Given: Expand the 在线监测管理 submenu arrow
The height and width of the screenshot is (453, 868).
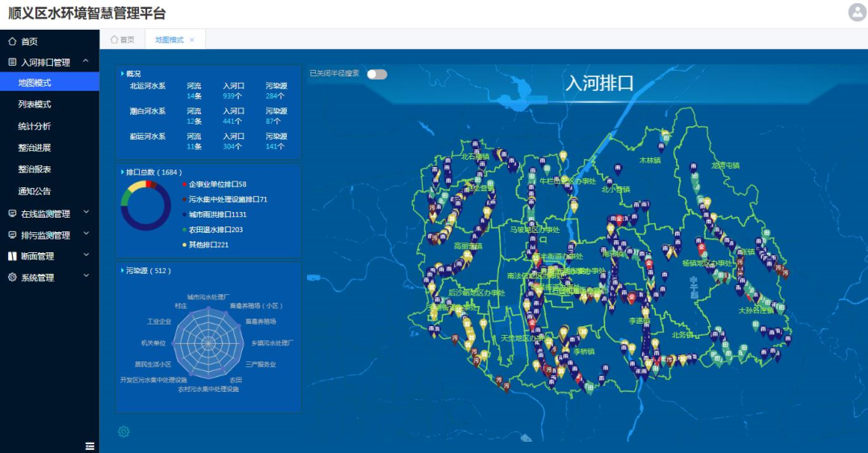Looking at the screenshot, I should click(86, 213).
